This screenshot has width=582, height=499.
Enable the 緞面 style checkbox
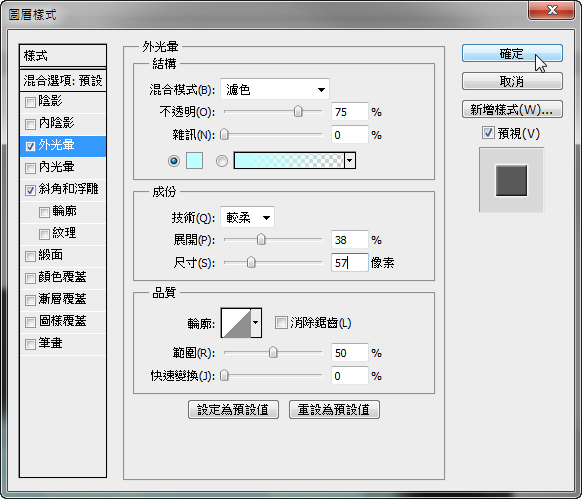point(30,256)
